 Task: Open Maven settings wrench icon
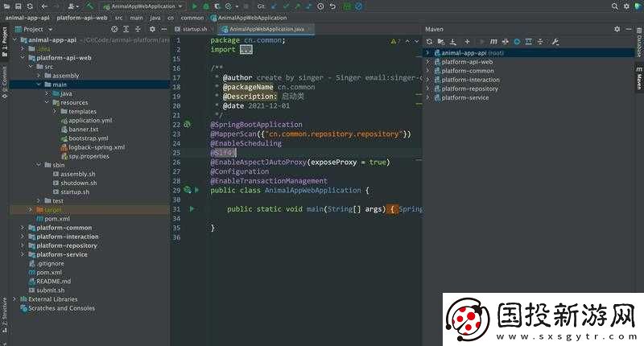coord(555,41)
